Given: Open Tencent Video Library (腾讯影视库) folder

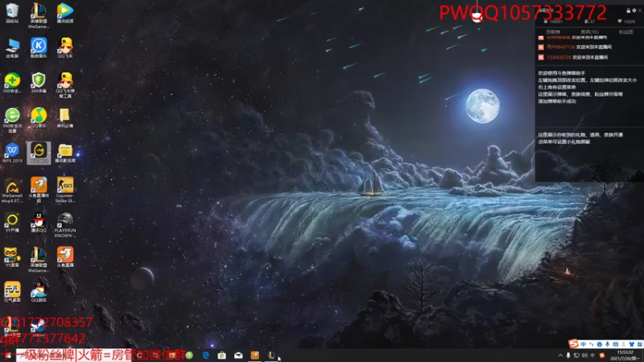Looking at the screenshot, I should coord(65,154).
